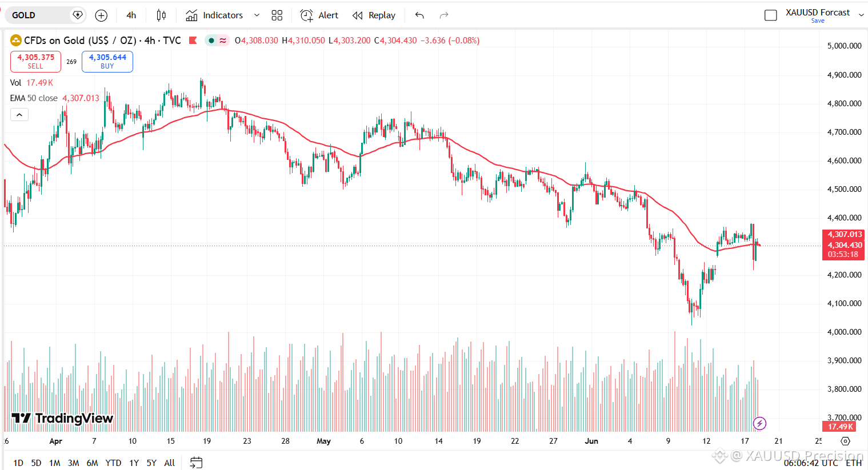Click the Apr label on time axis
868x470 pixels.
tap(56, 441)
